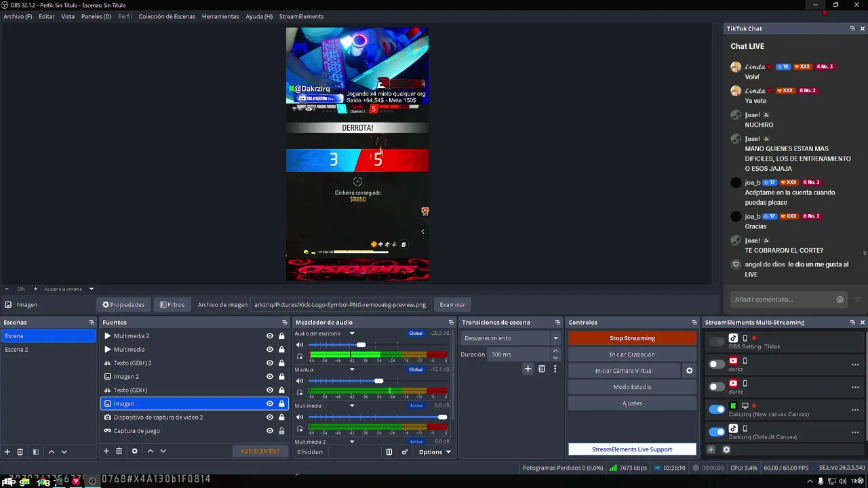Move selected source down in Fuentes

[x=163, y=451]
